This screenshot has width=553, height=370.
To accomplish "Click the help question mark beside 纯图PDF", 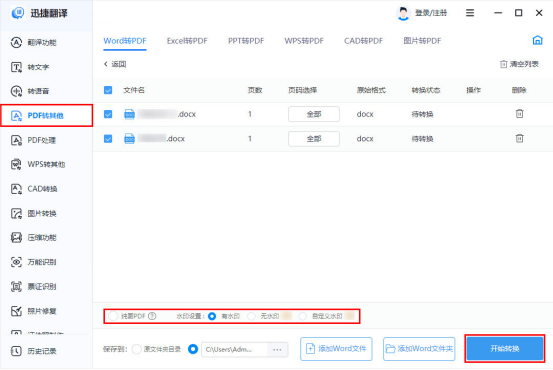I will pyautogui.click(x=152, y=316).
